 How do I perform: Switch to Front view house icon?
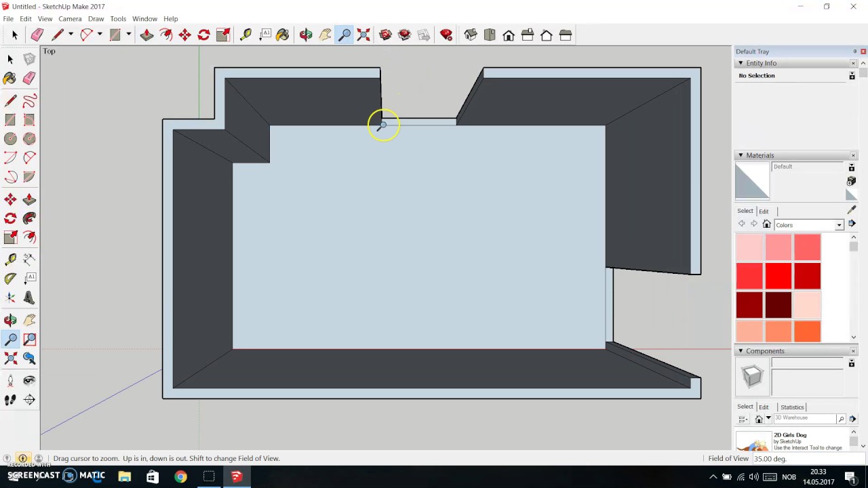point(509,35)
